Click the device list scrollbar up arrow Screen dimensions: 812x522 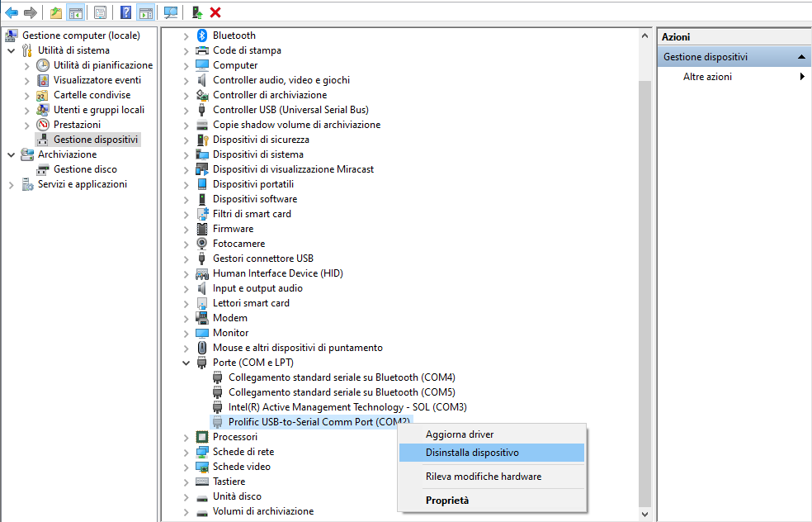pyautogui.click(x=644, y=36)
